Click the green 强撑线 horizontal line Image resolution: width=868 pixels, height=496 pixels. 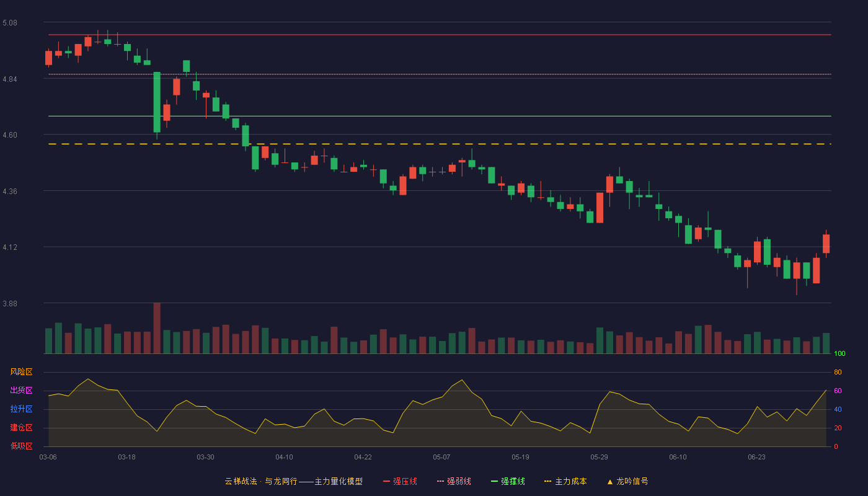440,116
